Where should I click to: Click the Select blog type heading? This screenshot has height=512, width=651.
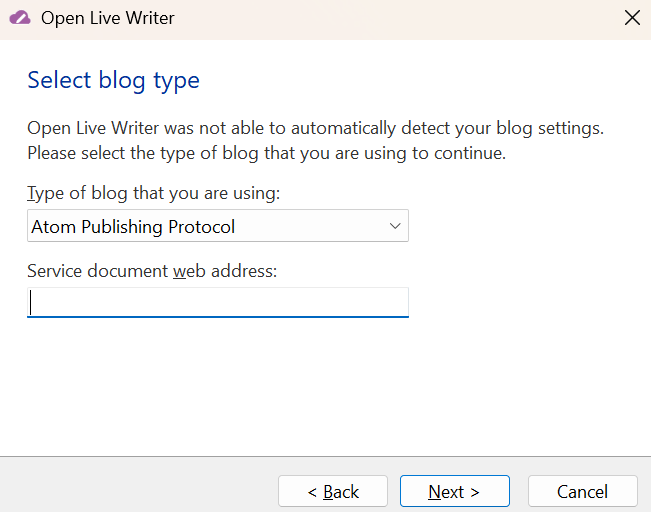113,80
